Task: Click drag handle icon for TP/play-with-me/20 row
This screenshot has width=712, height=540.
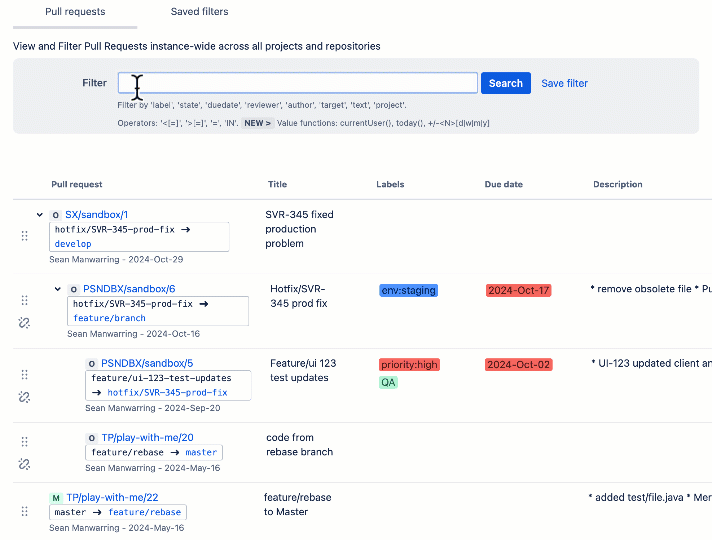Action: click(x=25, y=441)
